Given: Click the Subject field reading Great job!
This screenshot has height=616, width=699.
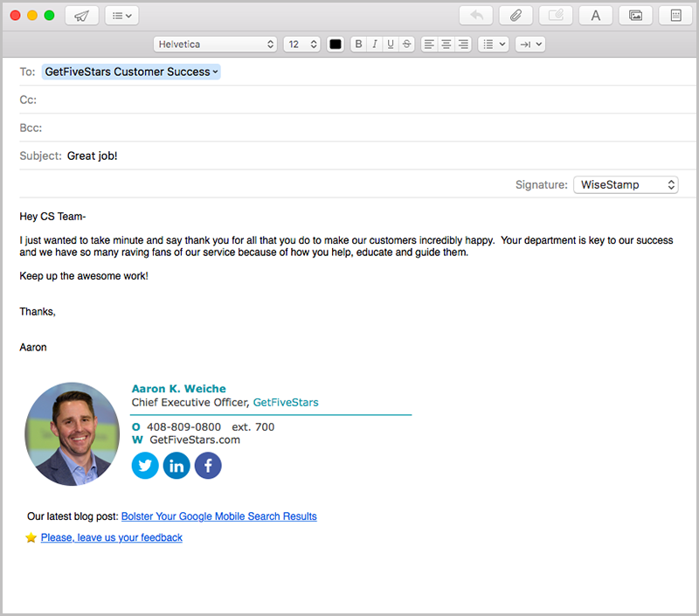Looking at the screenshot, I should (356, 156).
